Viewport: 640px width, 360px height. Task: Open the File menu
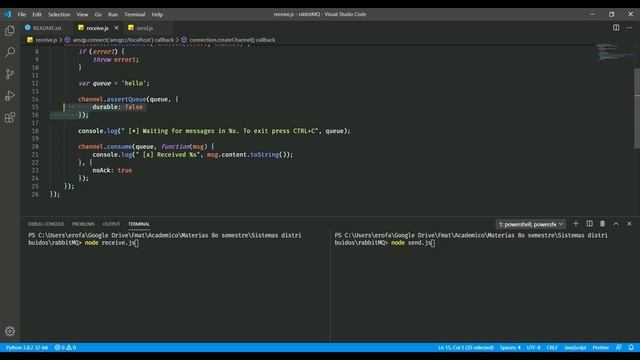22,14
